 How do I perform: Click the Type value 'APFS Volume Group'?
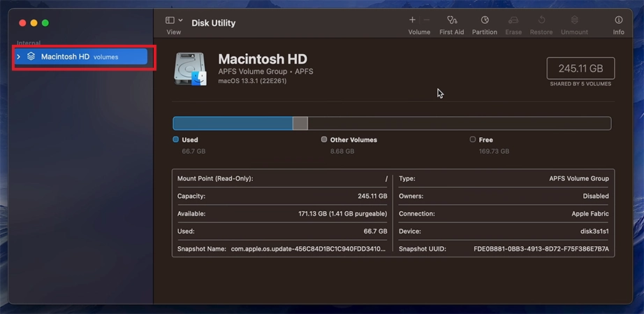(579, 178)
